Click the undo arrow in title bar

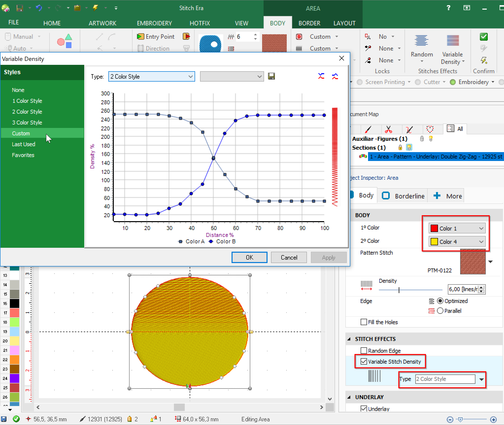[x=39, y=8]
